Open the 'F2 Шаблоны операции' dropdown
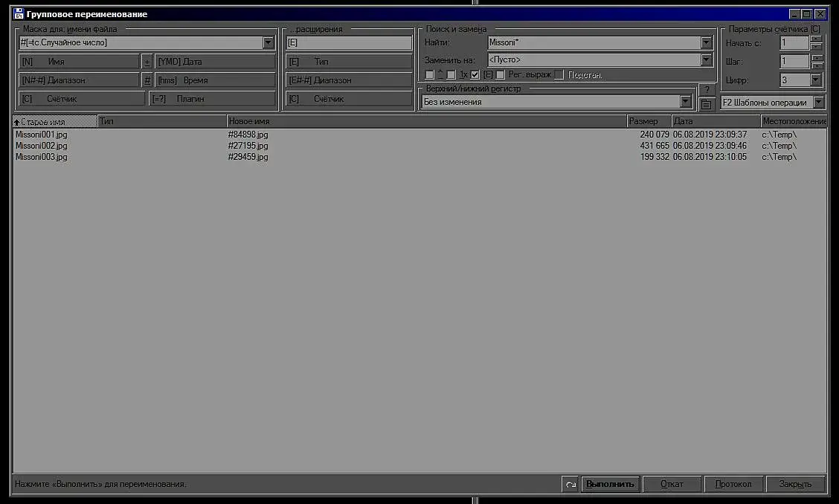 click(819, 102)
